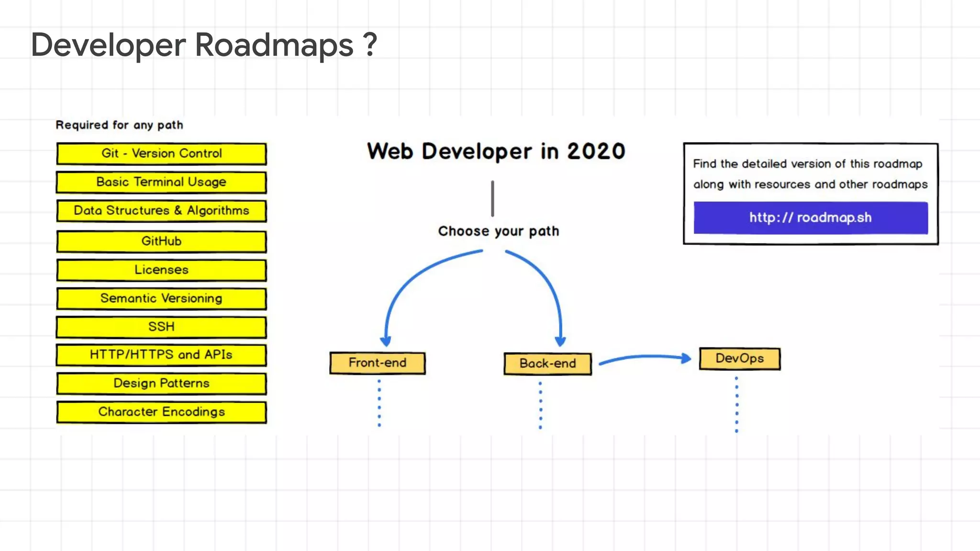Click the Choose your path label

tap(498, 231)
